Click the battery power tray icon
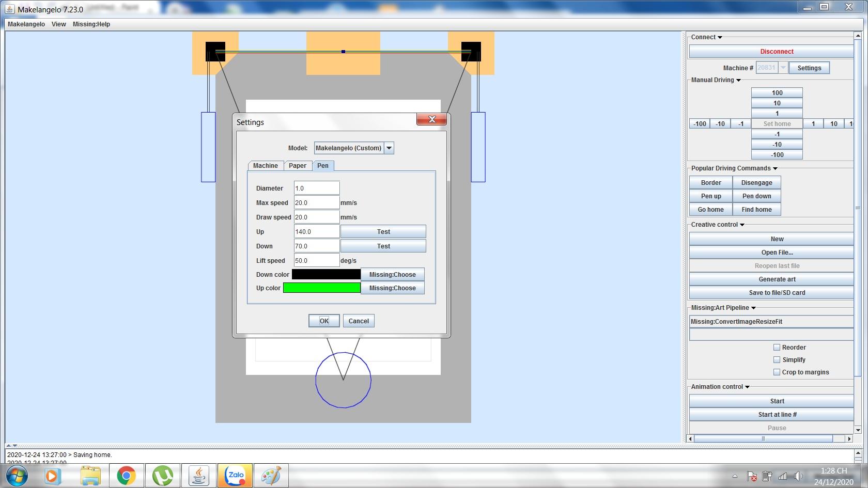868x488 pixels. [767, 476]
